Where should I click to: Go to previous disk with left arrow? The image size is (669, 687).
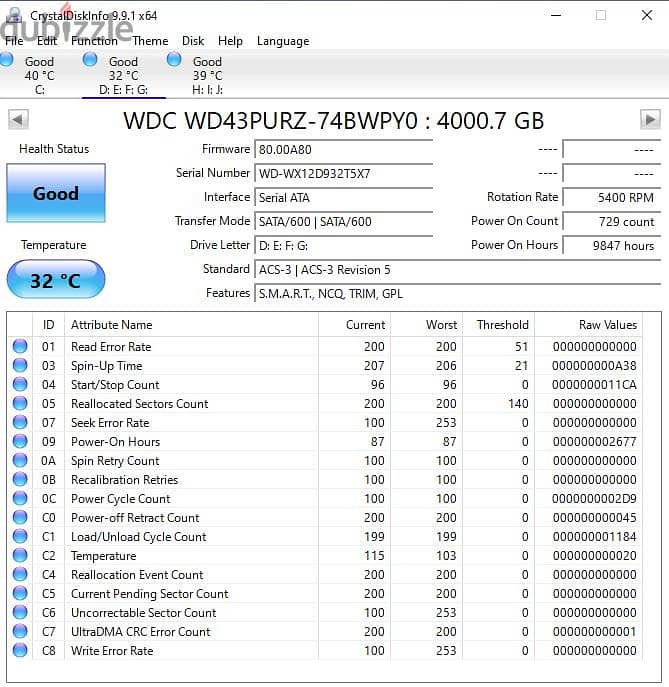click(x=18, y=119)
